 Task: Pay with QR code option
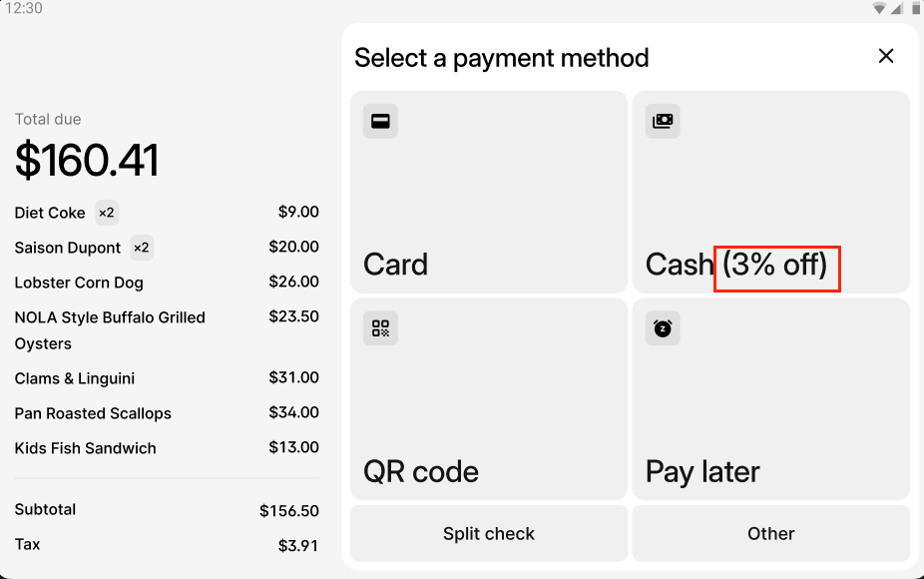[x=489, y=399]
